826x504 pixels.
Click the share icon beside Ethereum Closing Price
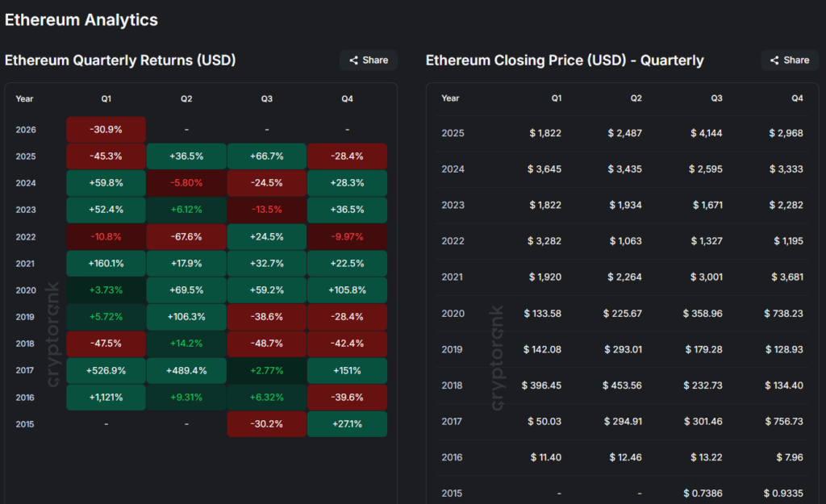point(775,60)
